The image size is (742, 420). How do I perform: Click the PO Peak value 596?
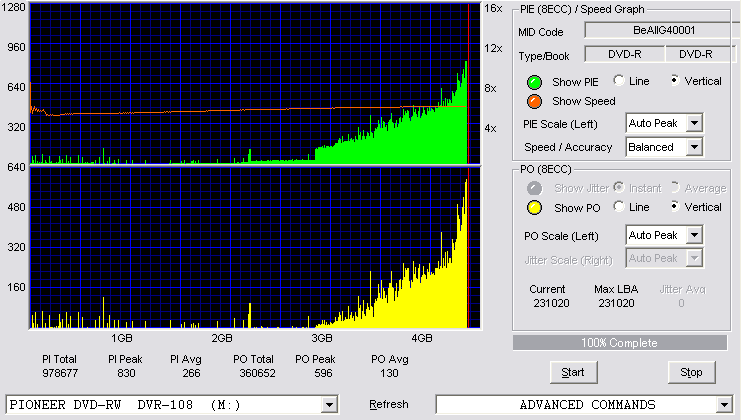tap(323, 374)
